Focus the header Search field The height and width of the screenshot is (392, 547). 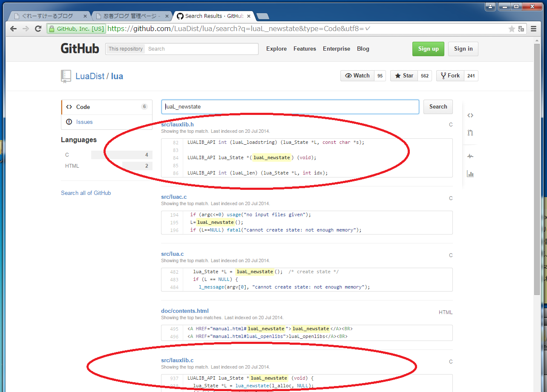tap(201, 49)
